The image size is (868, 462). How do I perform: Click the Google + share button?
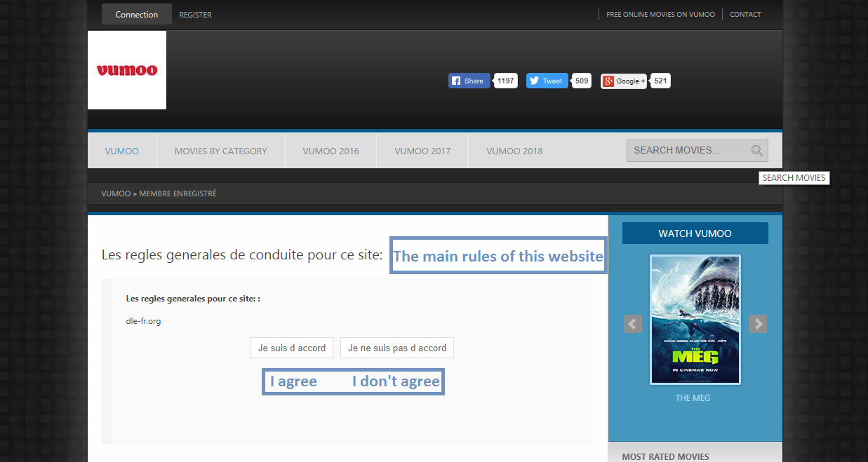coord(624,81)
